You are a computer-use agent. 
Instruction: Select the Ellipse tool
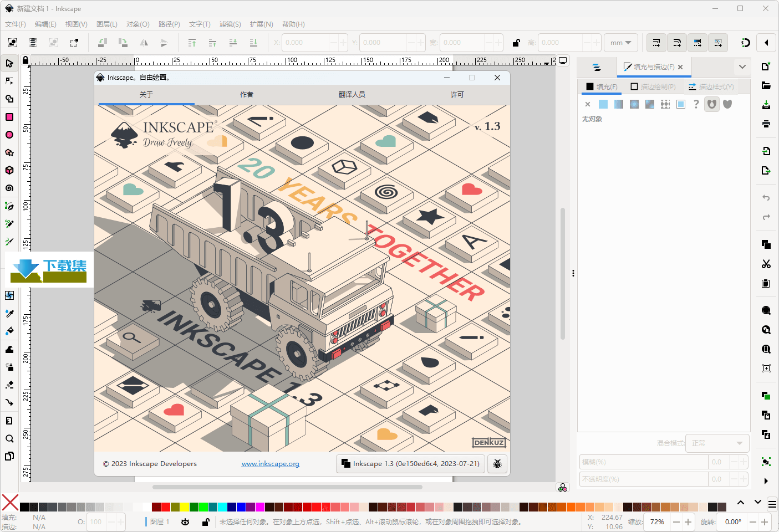[x=9, y=135]
